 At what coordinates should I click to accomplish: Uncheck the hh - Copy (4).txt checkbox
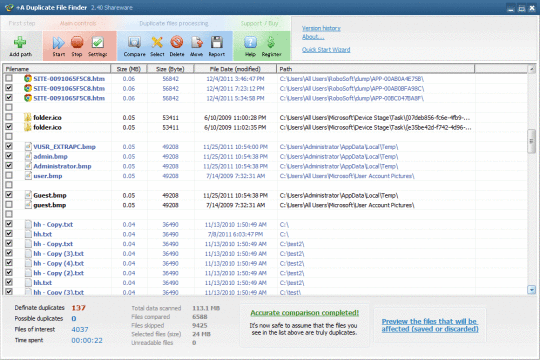click(x=9, y=263)
